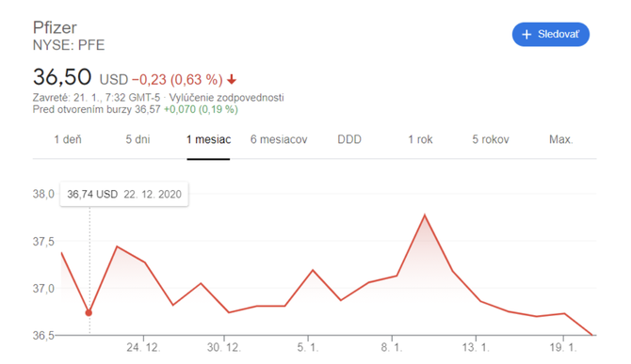
Task: Select the Max. range tab
Action: pos(561,140)
